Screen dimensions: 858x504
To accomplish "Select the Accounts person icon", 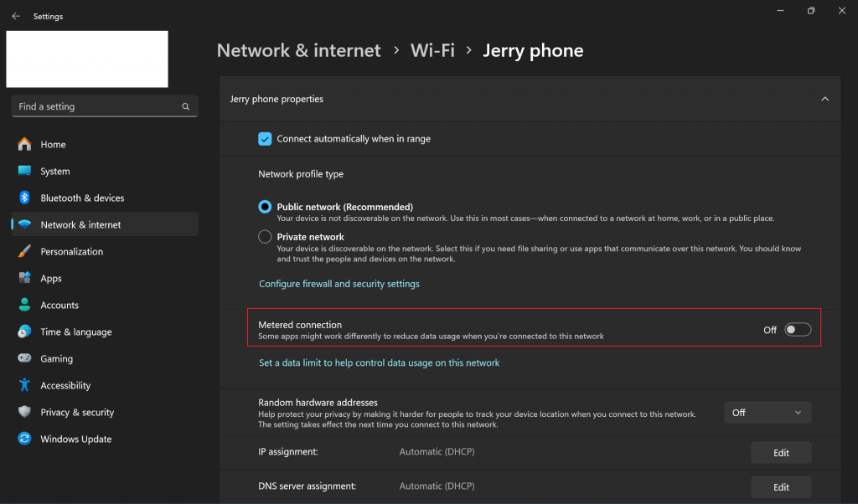I will click(x=24, y=305).
